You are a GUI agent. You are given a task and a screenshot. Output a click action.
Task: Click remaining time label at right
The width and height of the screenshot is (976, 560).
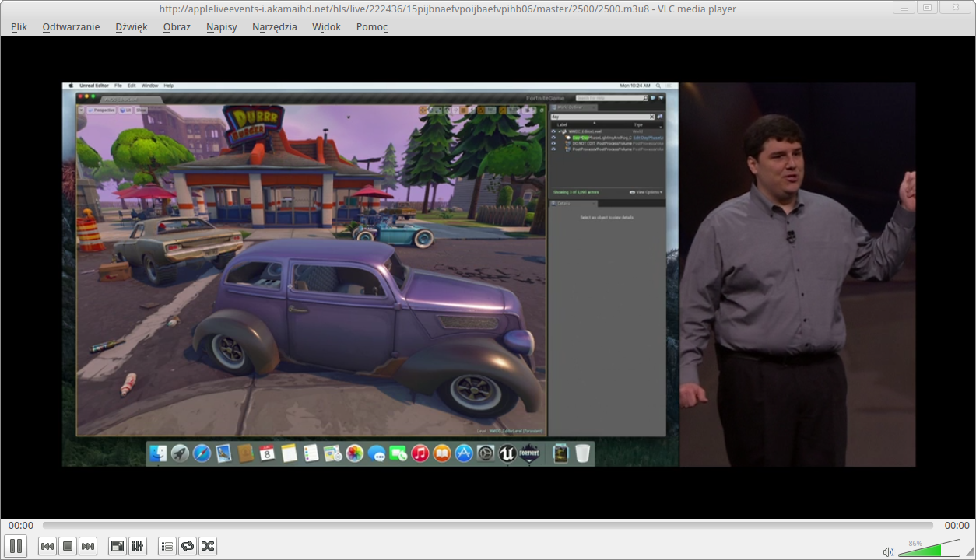pyautogui.click(x=957, y=526)
